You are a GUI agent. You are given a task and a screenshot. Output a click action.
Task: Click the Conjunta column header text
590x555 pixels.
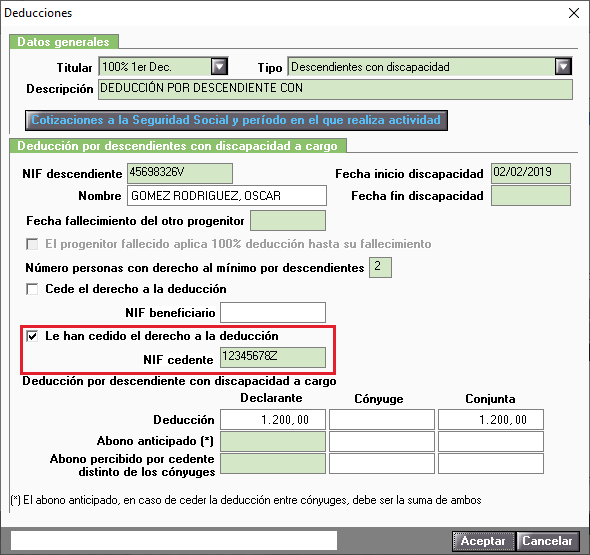click(490, 399)
